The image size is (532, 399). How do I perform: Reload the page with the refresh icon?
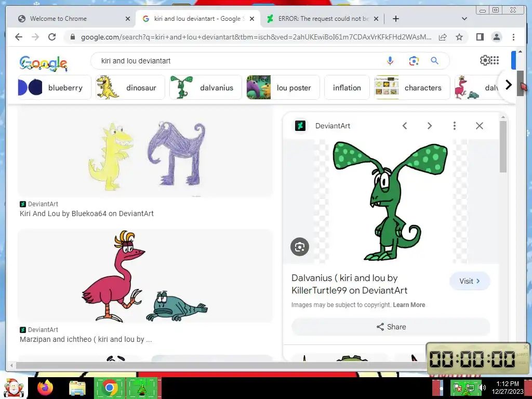(x=52, y=37)
